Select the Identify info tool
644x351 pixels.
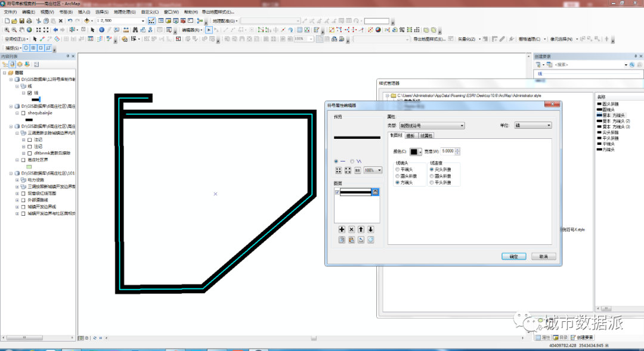102,30
